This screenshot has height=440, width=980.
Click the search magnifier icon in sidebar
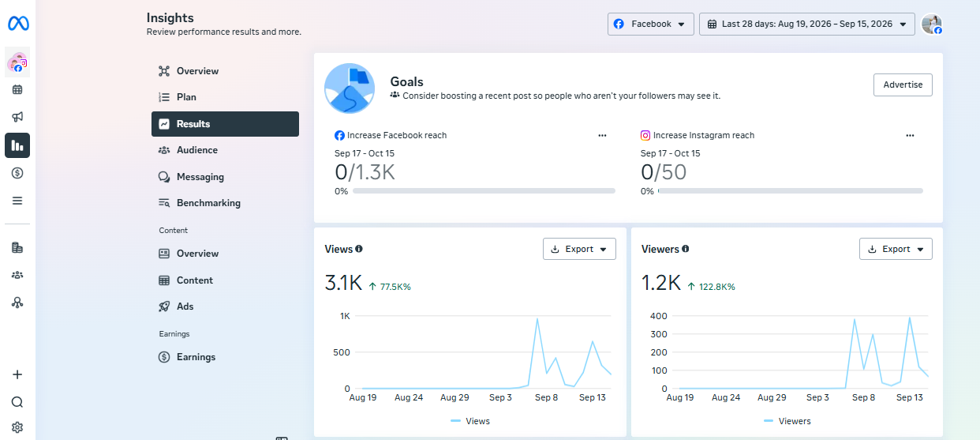17,402
